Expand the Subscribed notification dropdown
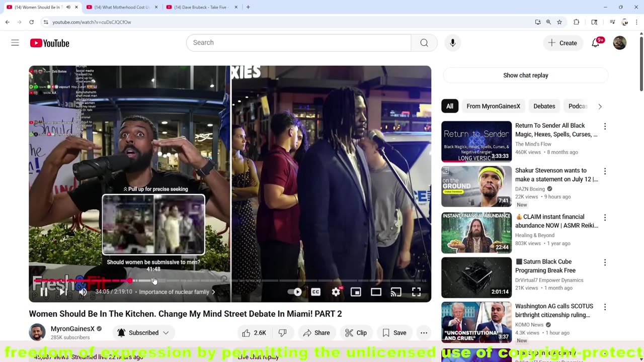This screenshot has width=644, height=362. (143, 333)
